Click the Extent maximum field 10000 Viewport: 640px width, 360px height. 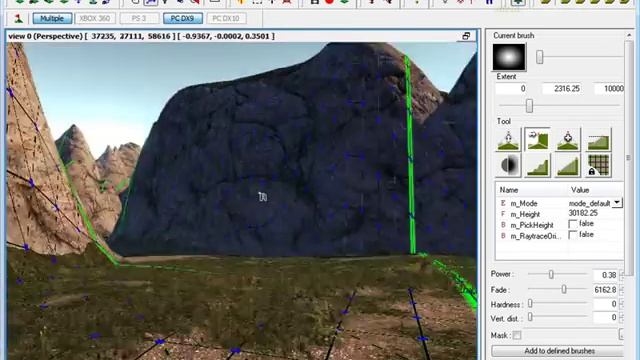(x=609, y=89)
